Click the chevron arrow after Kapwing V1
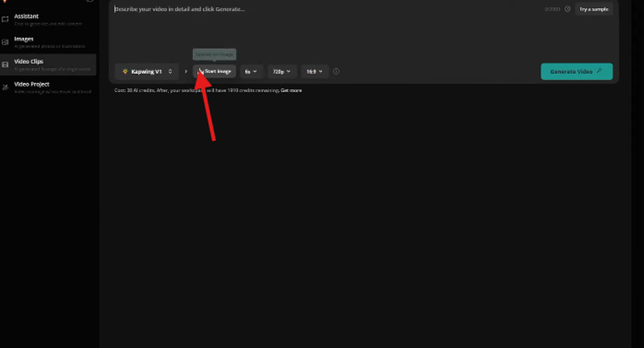Viewport: 644px width, 348px height. [185, 71]
